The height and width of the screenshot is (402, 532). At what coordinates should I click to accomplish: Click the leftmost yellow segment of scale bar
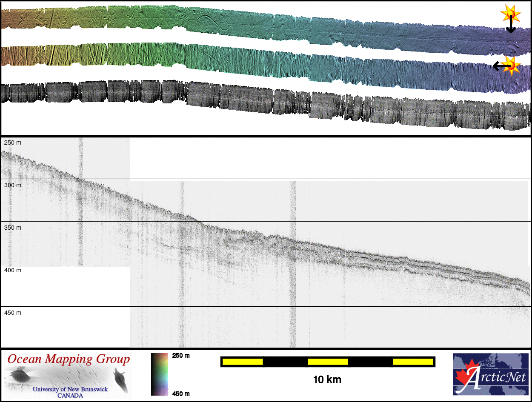point(242,362)
